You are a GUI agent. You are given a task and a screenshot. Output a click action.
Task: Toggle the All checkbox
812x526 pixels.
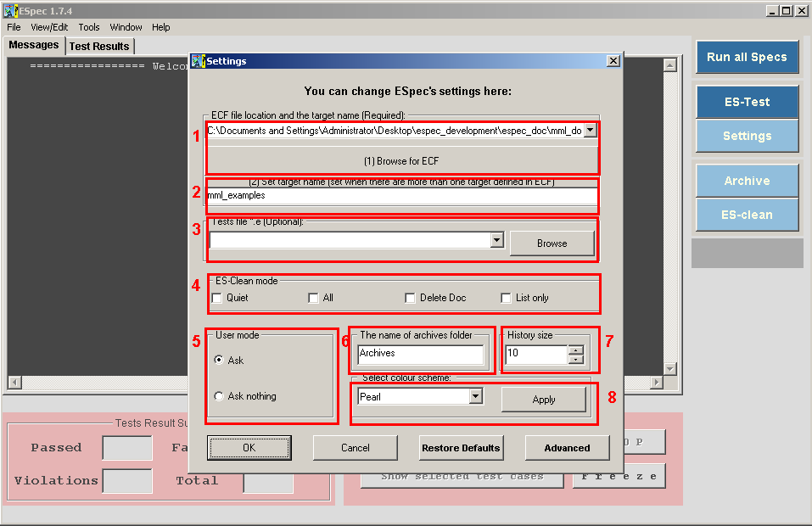pos(313,298)
